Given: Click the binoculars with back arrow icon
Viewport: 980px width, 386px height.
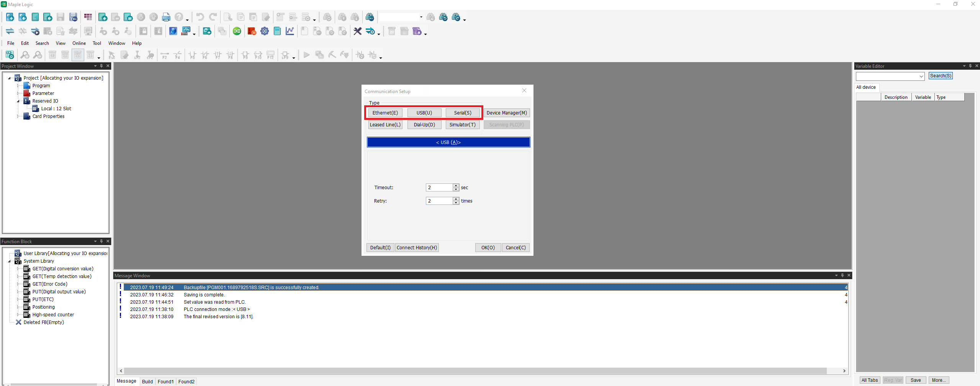Looking at the screenshot, I should [443, 17].
